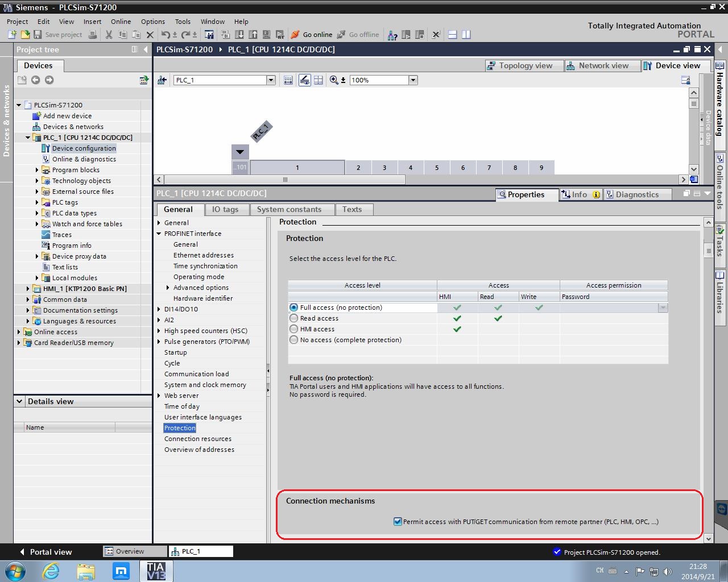Image resolution: width=728 pixels, height=582 pixels.
Task: Select the Read access radio button
Action: [293, 318]
